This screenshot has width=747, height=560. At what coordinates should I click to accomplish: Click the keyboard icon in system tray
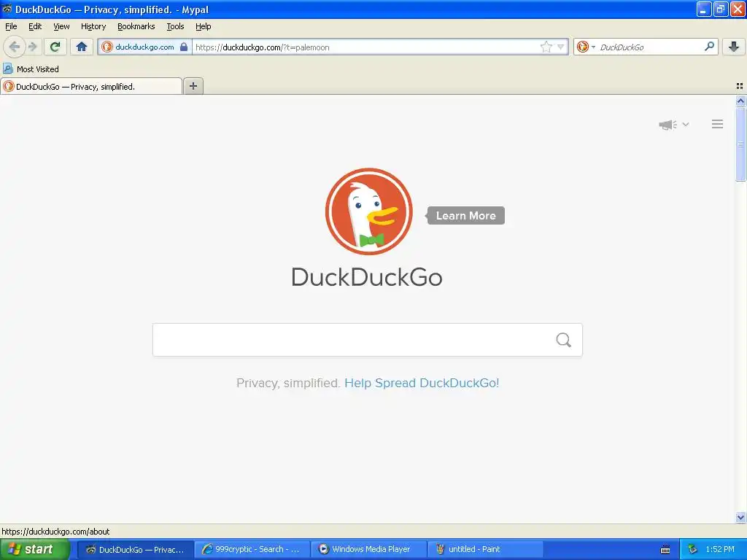[665, 550]
